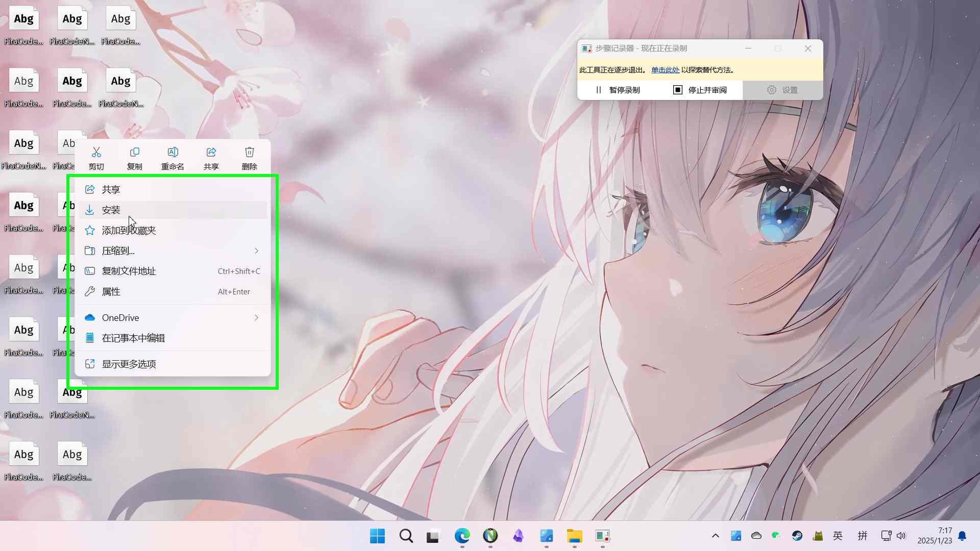This screenshot has height=551, width=980.
Task: Toggle the 英 input language indicator
Action: point(838,536)
